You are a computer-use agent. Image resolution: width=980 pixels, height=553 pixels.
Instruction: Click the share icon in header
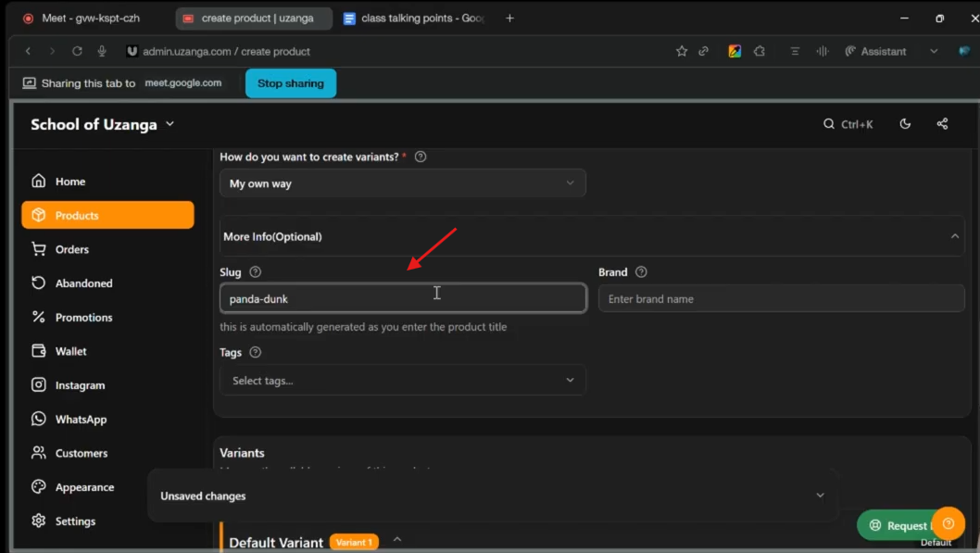[942, 124]
